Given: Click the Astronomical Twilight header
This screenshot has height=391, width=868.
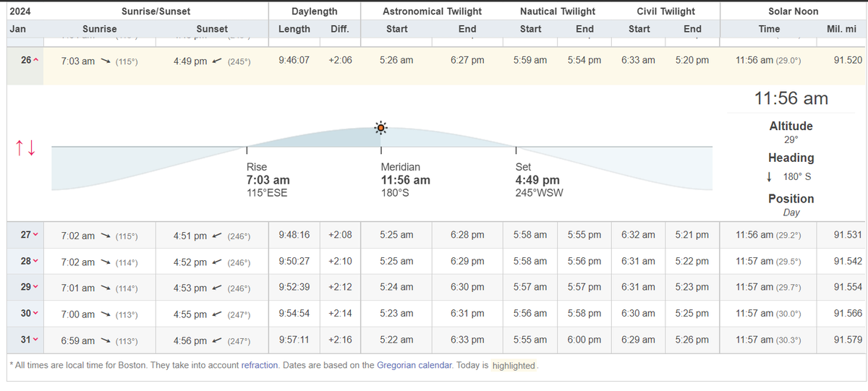Looking at the screenshot, I should pos(432,11).
